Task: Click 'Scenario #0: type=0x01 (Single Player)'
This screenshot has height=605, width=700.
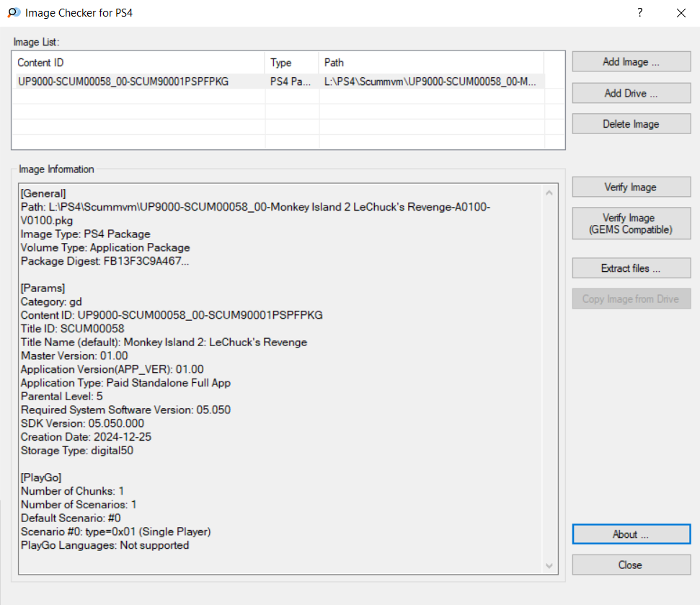Action: click(115, 531)
